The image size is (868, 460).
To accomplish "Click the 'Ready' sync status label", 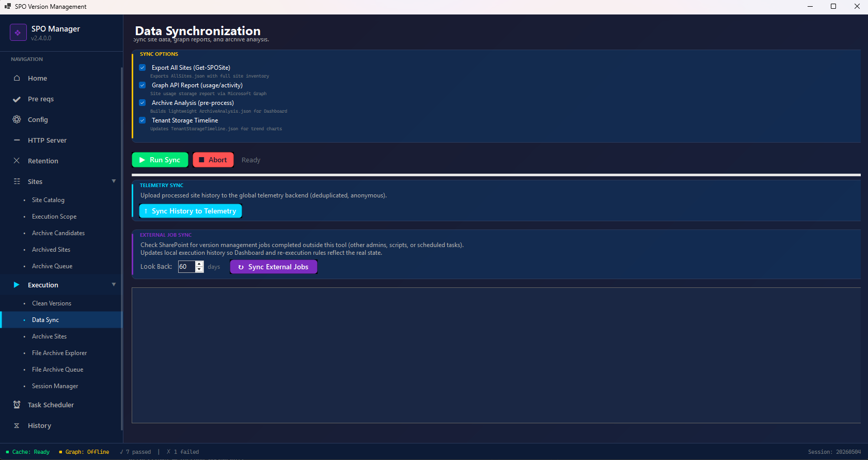I will coord(251,160).
